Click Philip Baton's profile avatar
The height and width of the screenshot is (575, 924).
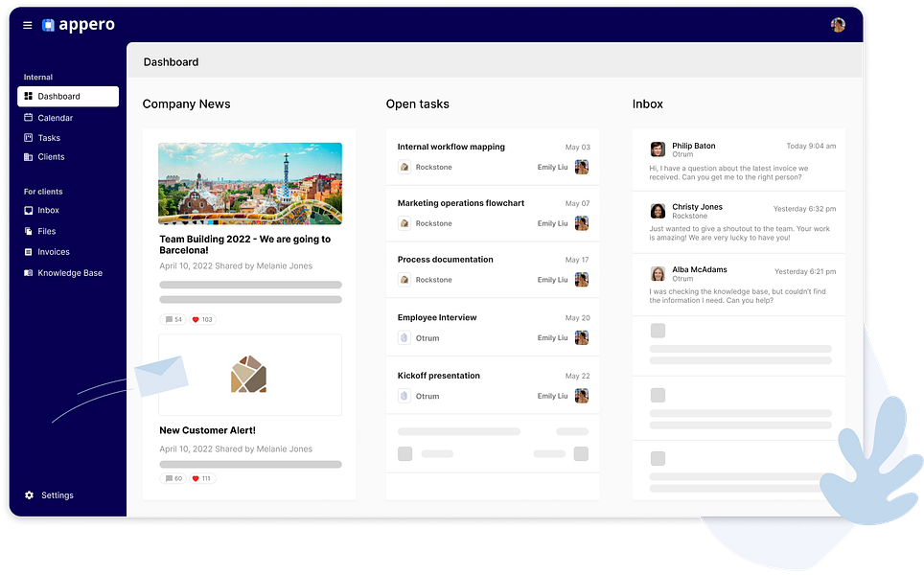coord(658,149)
